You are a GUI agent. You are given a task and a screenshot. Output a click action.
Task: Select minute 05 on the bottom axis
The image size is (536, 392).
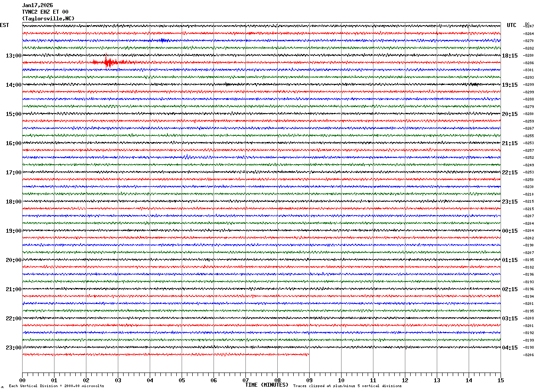(182, 380)
